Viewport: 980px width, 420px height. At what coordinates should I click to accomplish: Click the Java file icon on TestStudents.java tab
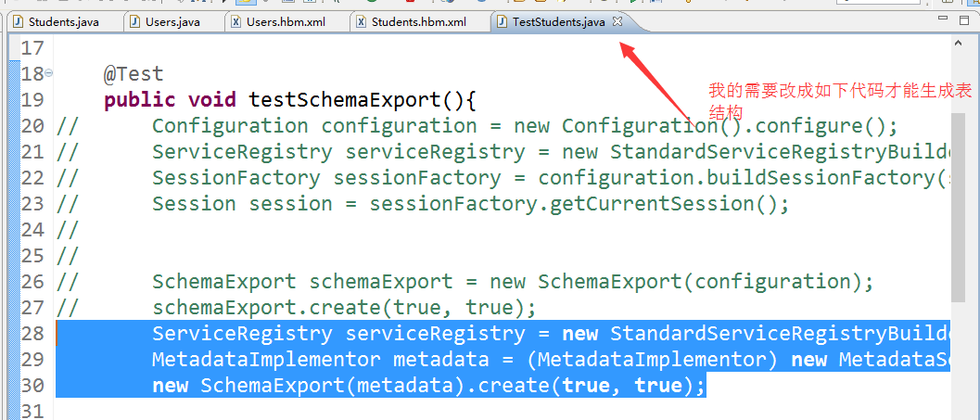[502, 22]
